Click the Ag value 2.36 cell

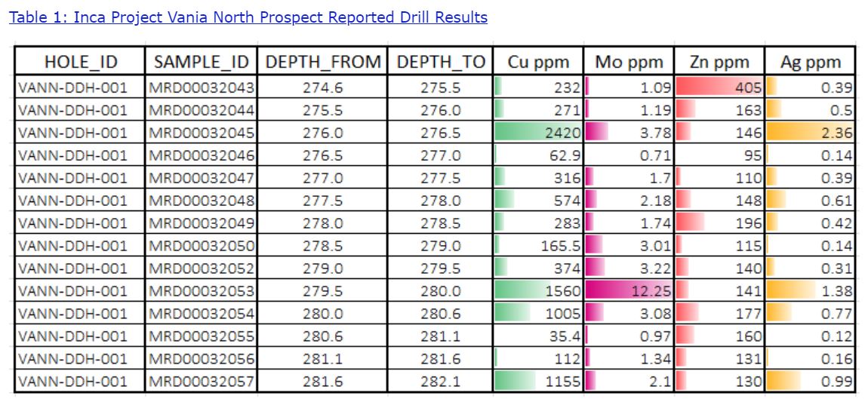(x=810, y=133)
